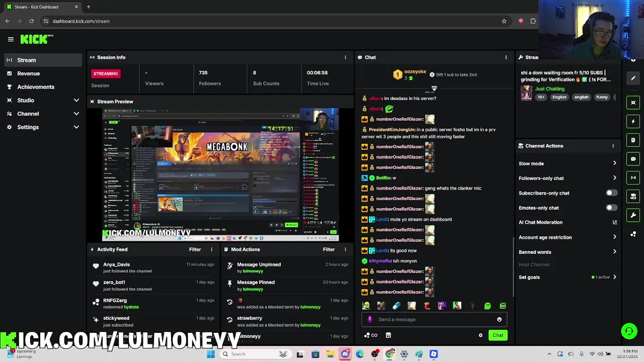Screen dimensions: 644x362
Task: Open Activity Feed Filter
Action: pos(195,249)
